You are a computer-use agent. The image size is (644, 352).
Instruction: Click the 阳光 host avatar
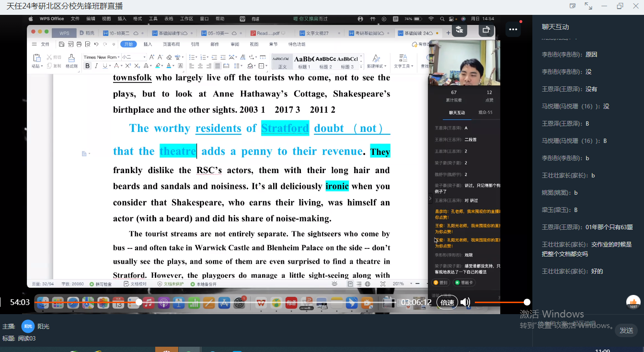28,326
